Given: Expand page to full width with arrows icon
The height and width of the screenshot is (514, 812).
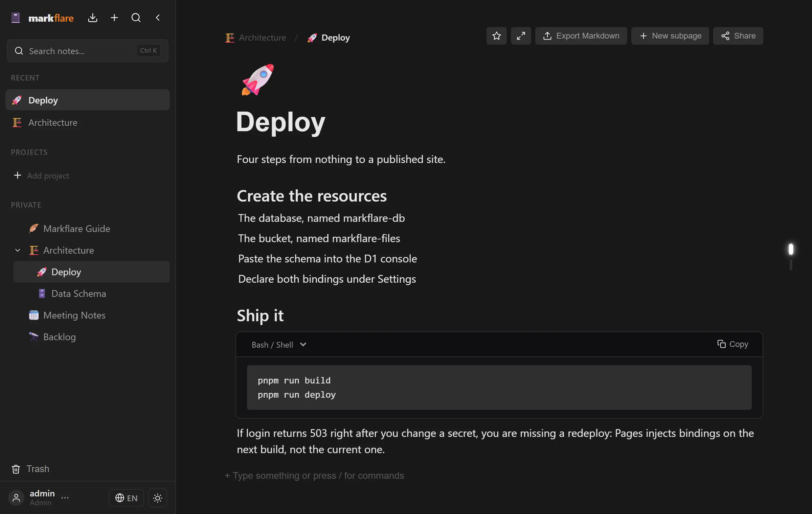Looking at the screenshot, I should pos(521,36).
